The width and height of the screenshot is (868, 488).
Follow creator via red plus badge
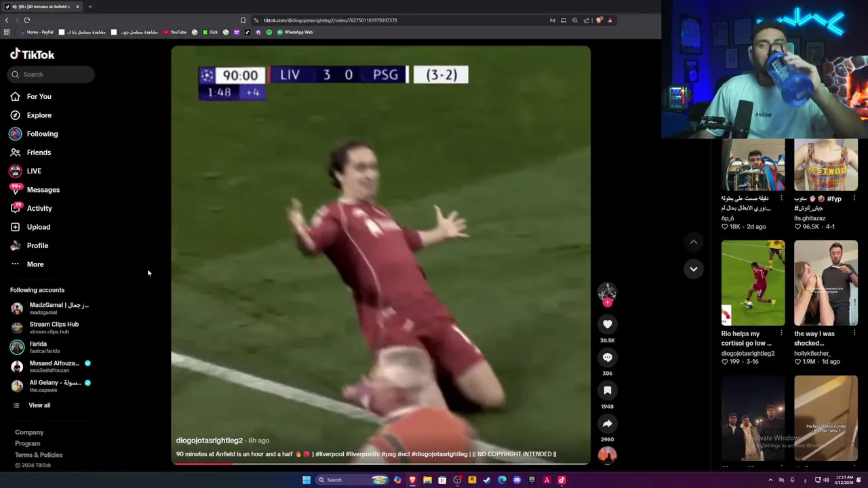point(608,302)
